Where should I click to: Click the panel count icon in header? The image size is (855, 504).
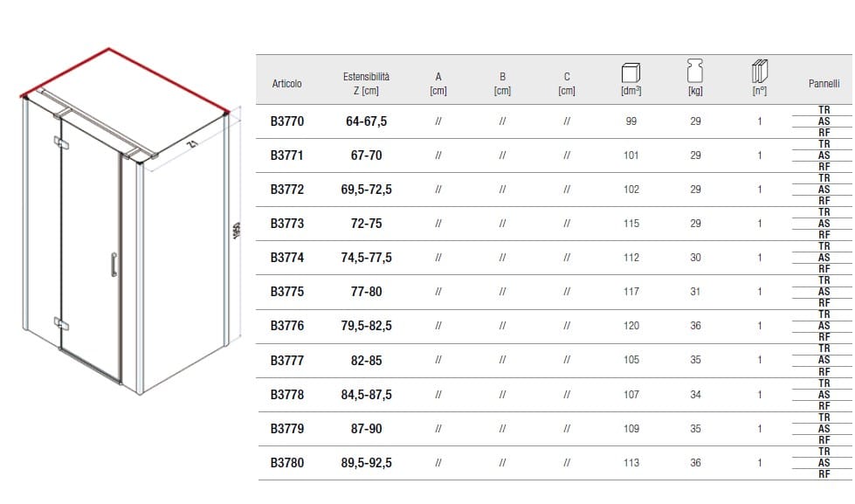pyautogui.click(x=760, y=72)
